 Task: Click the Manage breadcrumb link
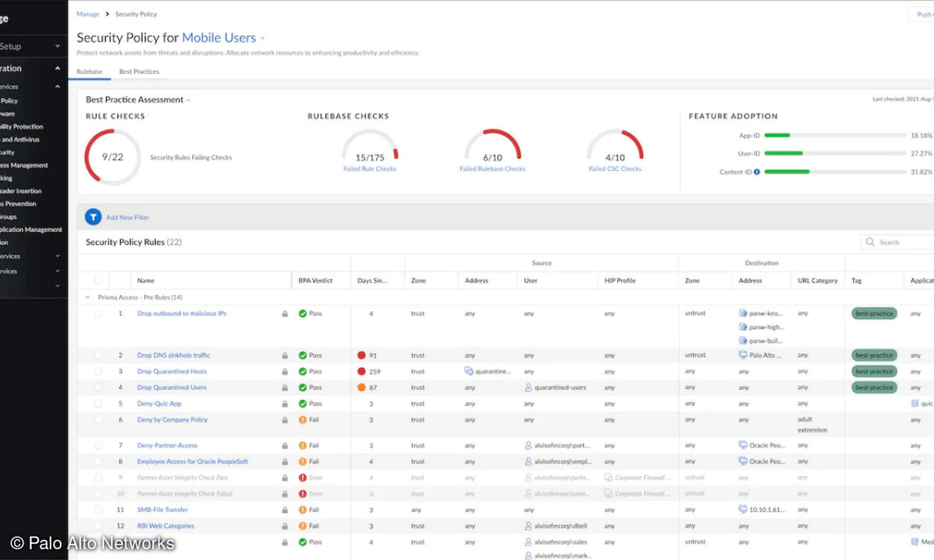point(88,14)
